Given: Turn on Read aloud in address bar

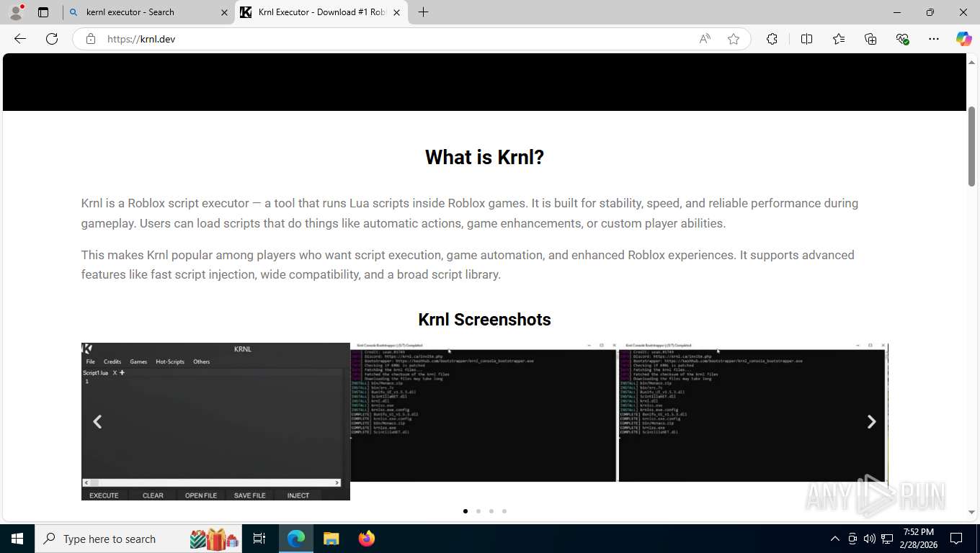Looking at the screenshot, I should [705, 39].
